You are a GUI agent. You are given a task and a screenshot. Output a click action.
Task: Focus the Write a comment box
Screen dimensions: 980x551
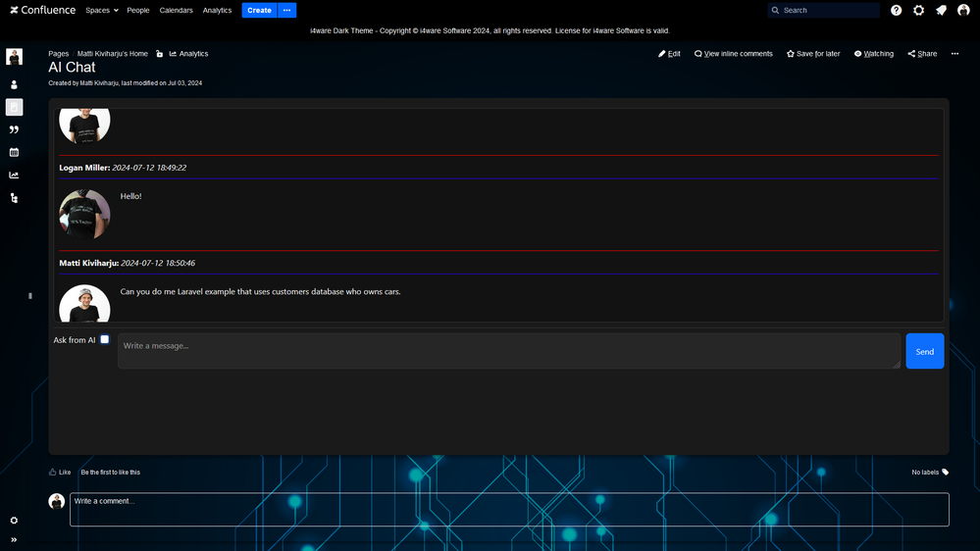[509, 509]
